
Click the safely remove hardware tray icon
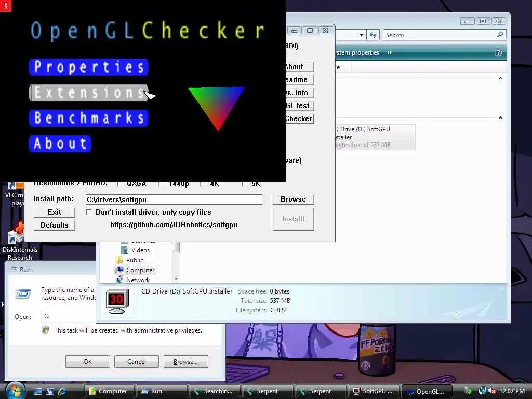468,391
